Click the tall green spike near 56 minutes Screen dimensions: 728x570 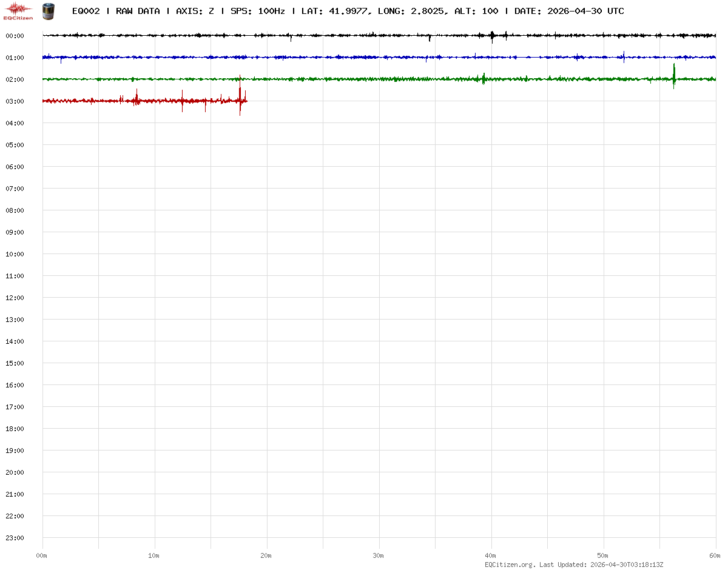pos(674,75)
